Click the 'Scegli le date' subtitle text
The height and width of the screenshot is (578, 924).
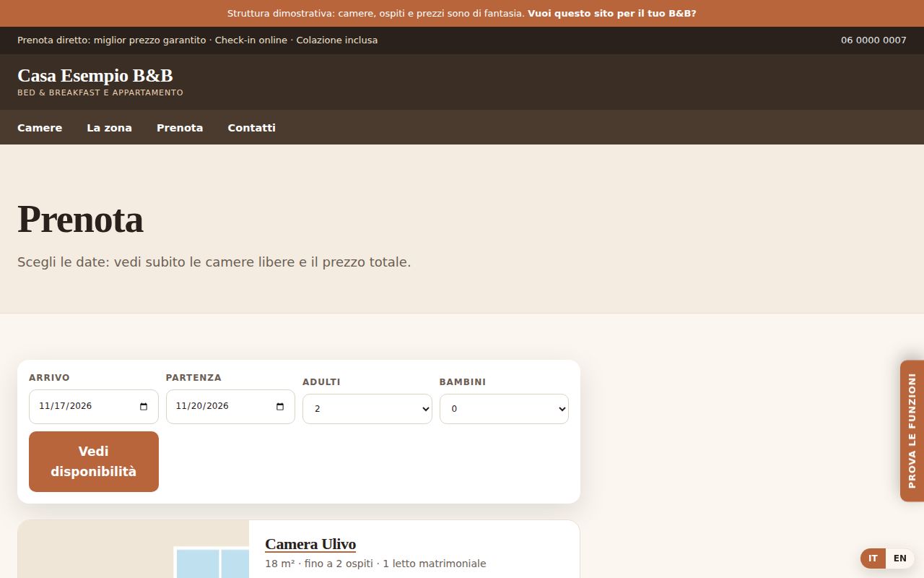214,262
